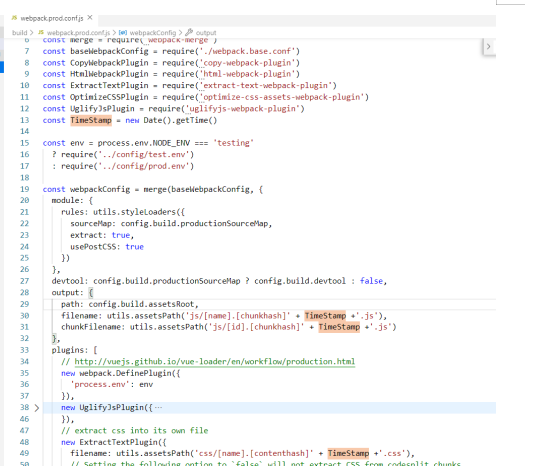This screenshot has width=557, height=476.
Task: Select the webpack.prod.conf.js editor tab
Action: 52,18
